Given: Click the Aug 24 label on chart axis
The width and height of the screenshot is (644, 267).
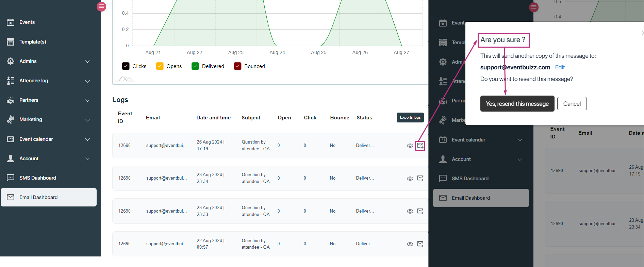Looking at the screenshot, I should [277, 52].
